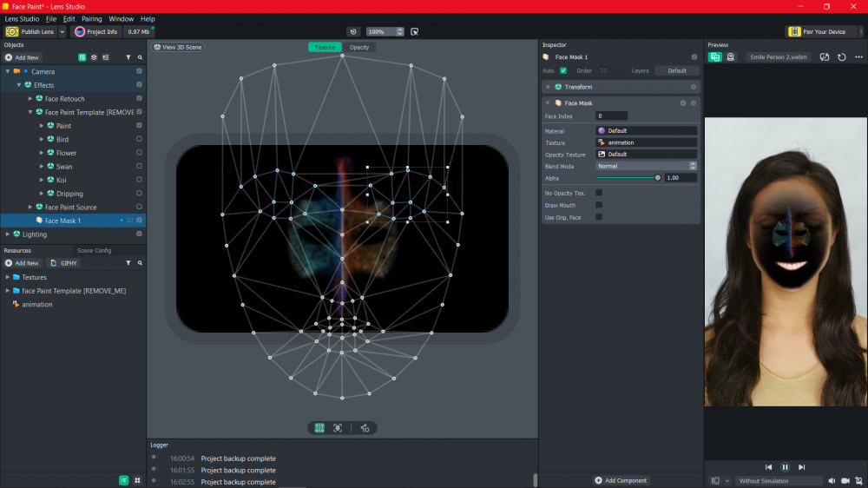The image size is (868, 488).
Task: Open the Project Info panel
Action: point(96,32)
